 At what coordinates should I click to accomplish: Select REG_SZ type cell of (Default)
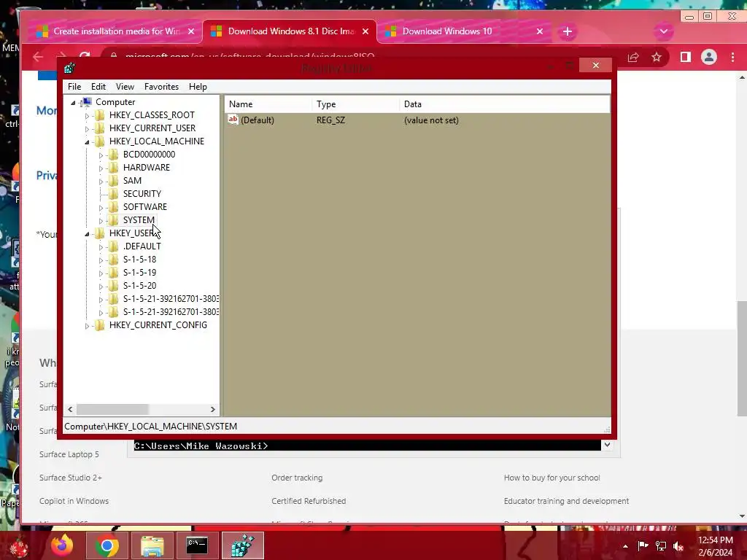click(330, 120)
